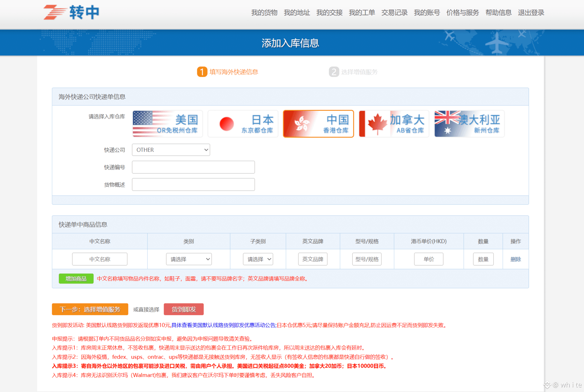Select the Australia NSW warehouse flag
Screen dimensions: 584x392
(469, 124)
